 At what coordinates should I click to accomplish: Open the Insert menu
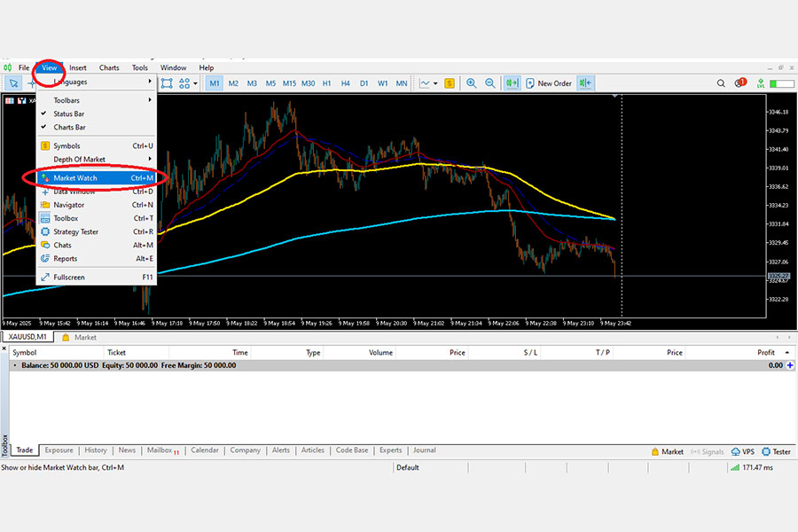[x=78, y=67]
